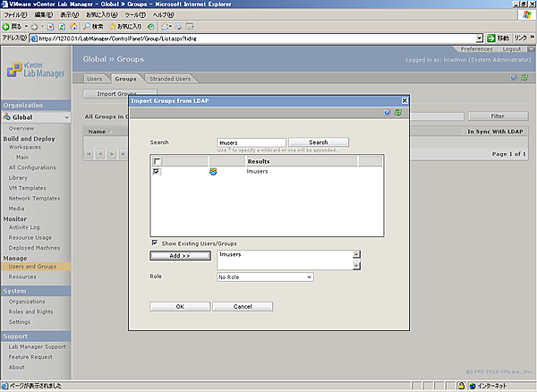Open the Role dropdown showing No Role
537x392 pixels.
[265, 277]
